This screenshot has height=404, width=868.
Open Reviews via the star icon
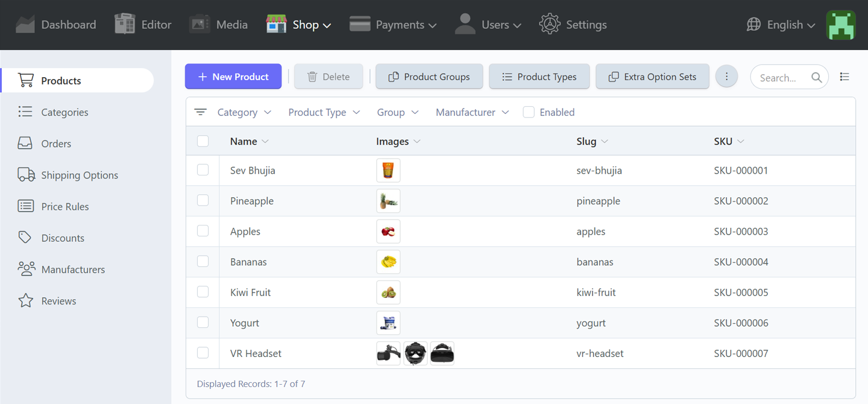click(25, 300)
